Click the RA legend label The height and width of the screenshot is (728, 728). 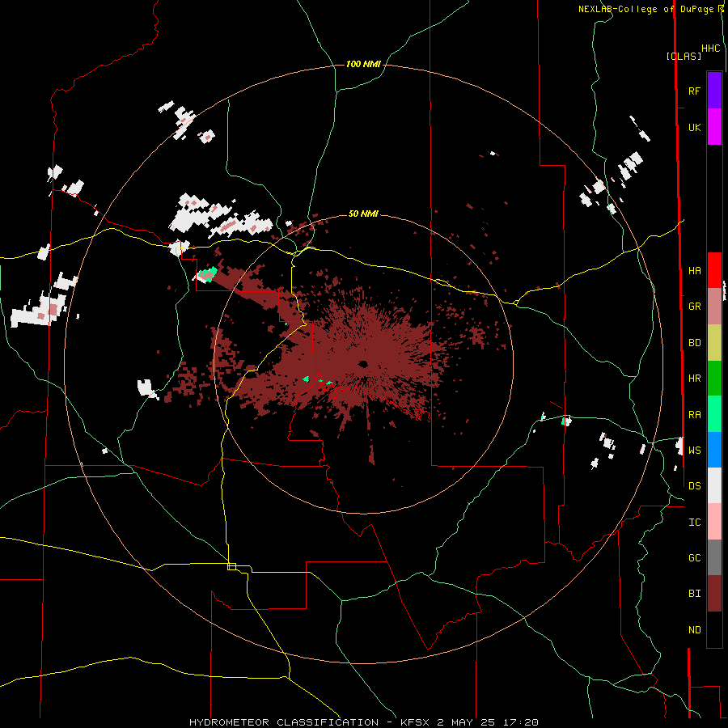pos(694,414)
